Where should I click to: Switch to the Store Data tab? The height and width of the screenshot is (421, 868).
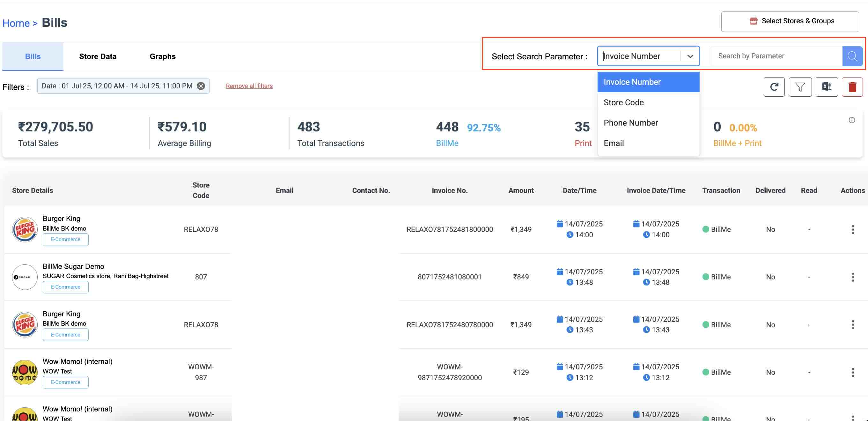click(x=98, y=56)
